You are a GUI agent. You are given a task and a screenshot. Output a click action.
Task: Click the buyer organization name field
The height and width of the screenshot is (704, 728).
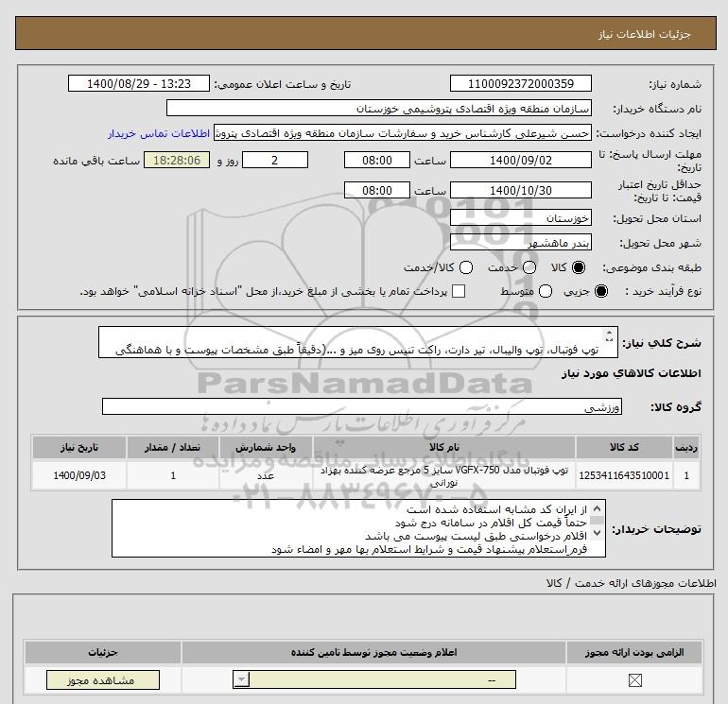pyautogui.click(x=379, y=108)
